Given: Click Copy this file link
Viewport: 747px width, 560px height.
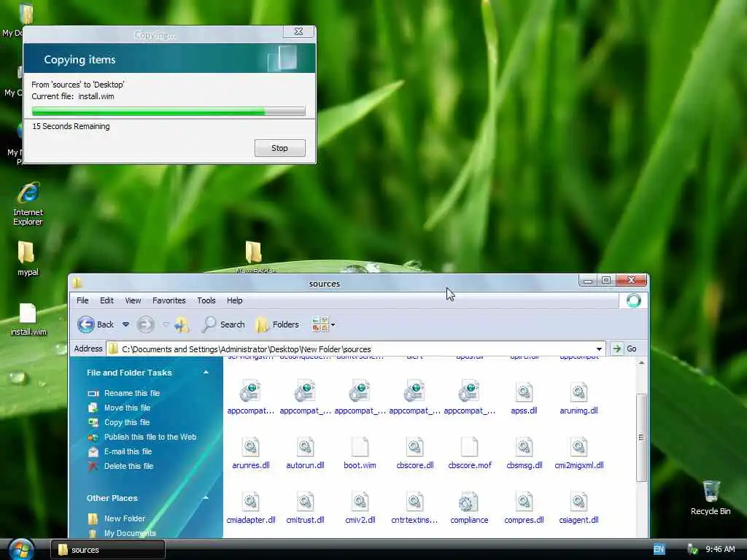Looking at the screenshot, I should (127, 422).
